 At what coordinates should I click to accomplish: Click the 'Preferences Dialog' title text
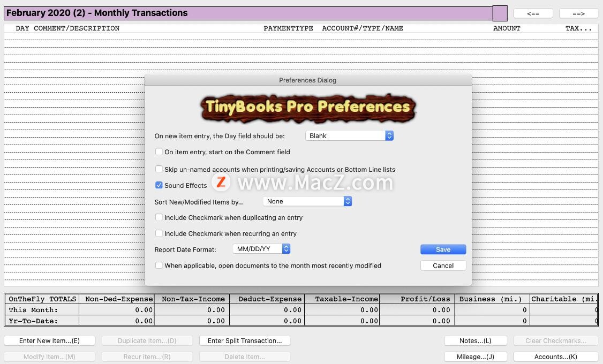click(x=307, y=80)
